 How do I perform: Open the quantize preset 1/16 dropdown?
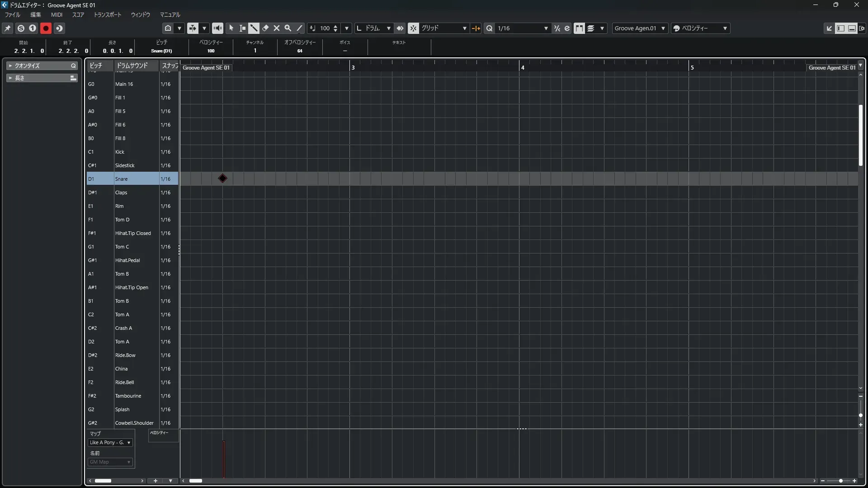tap(522, 28)
